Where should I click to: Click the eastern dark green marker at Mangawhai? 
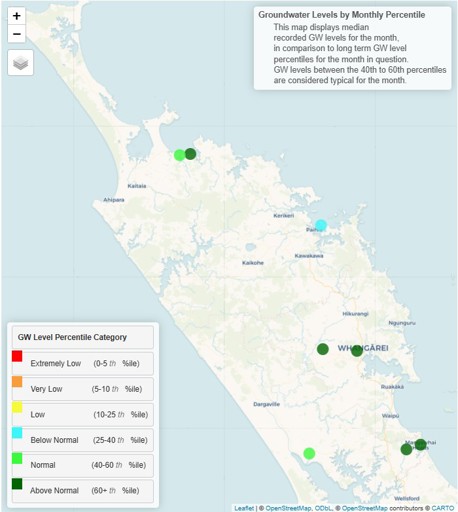[420, 444]
